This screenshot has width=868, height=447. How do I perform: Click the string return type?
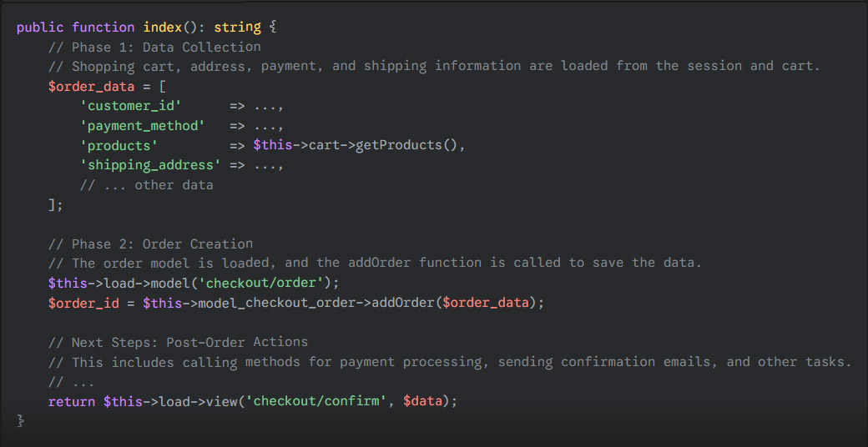click(237, 27)
